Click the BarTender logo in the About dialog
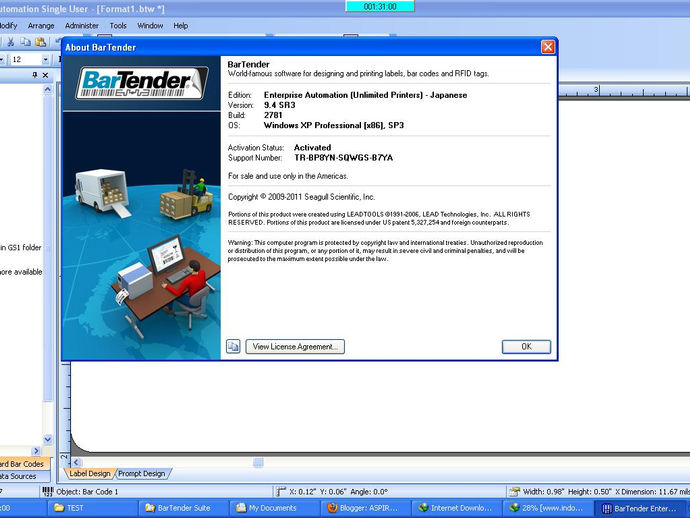 coord(142,83)
